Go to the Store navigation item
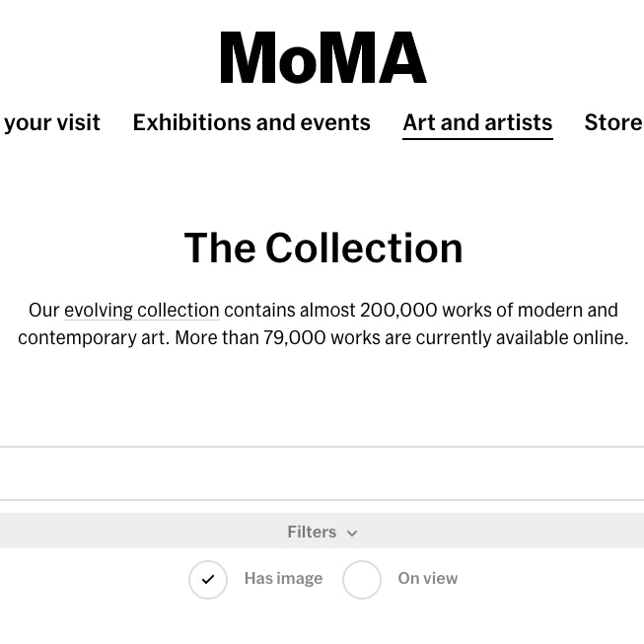 612,122
